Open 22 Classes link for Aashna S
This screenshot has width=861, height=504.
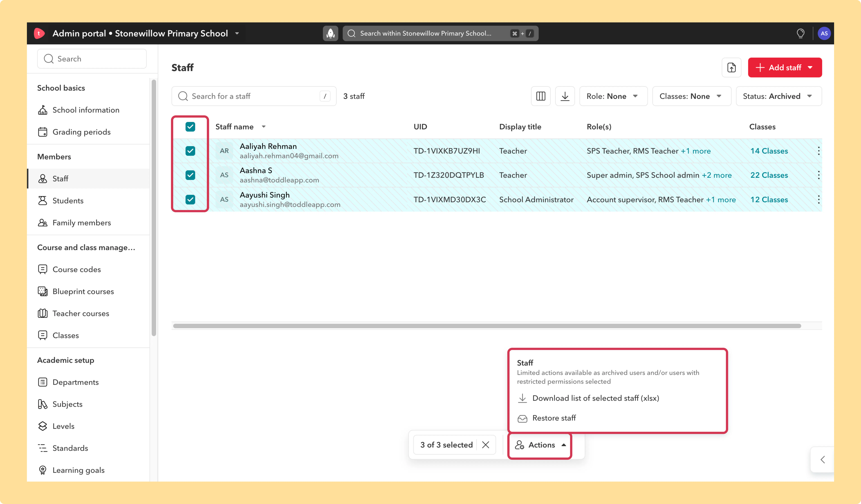pyautogui.click(x=769, y=175)
